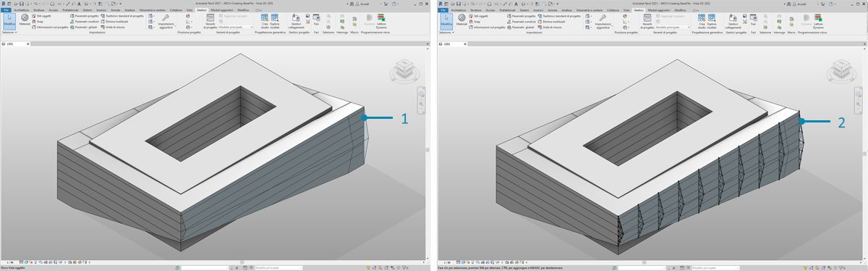Open Fasi dialog in right window
This screenshot has height=271, width=868.
(x=754, y=20)
